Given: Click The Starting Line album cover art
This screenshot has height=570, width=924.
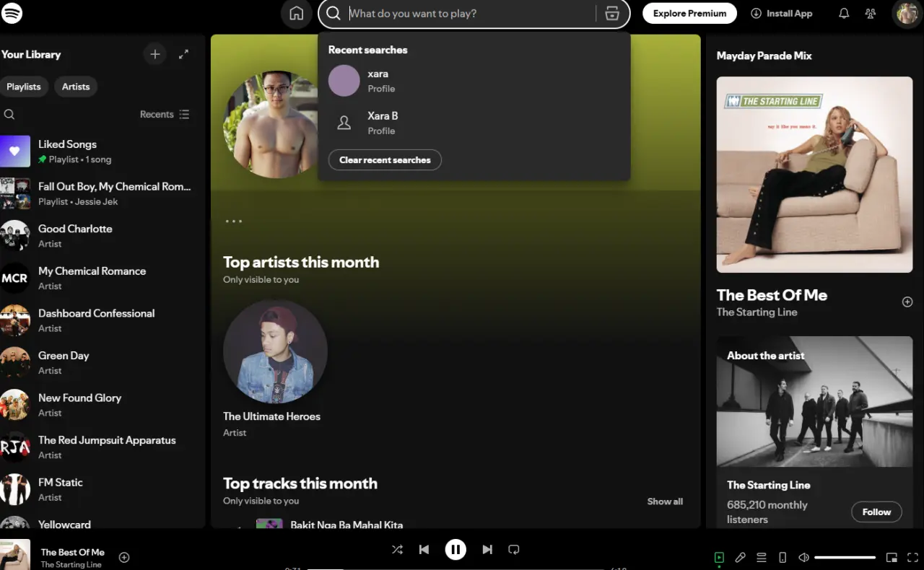Looking at the screenshot, I should [814, 175].
